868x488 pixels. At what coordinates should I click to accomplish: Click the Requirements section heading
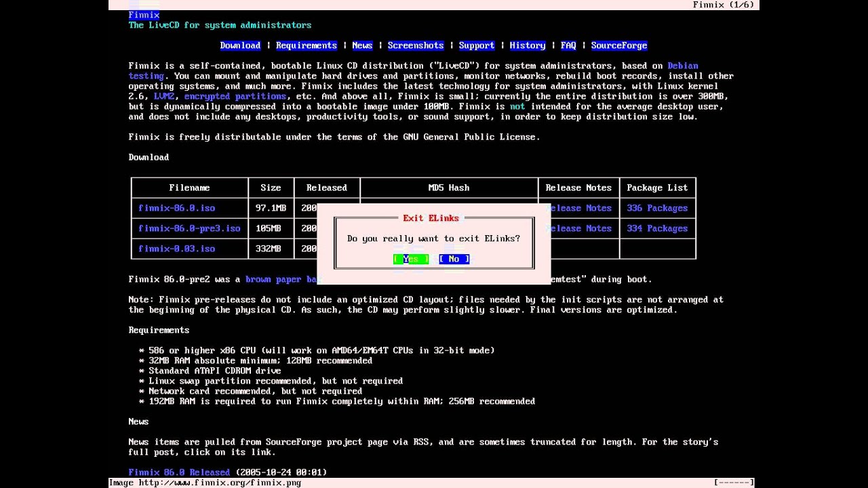[159, 330]
